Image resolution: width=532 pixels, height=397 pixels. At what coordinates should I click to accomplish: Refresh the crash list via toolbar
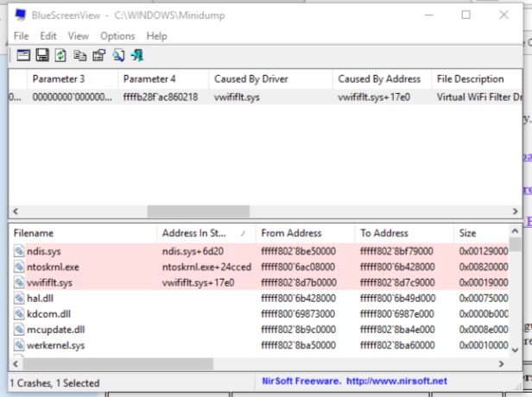pyautogui.click(x=60, y=55)
